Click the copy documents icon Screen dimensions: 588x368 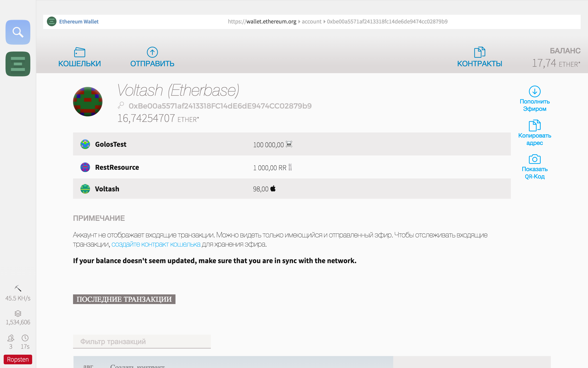tap(534, 125)
